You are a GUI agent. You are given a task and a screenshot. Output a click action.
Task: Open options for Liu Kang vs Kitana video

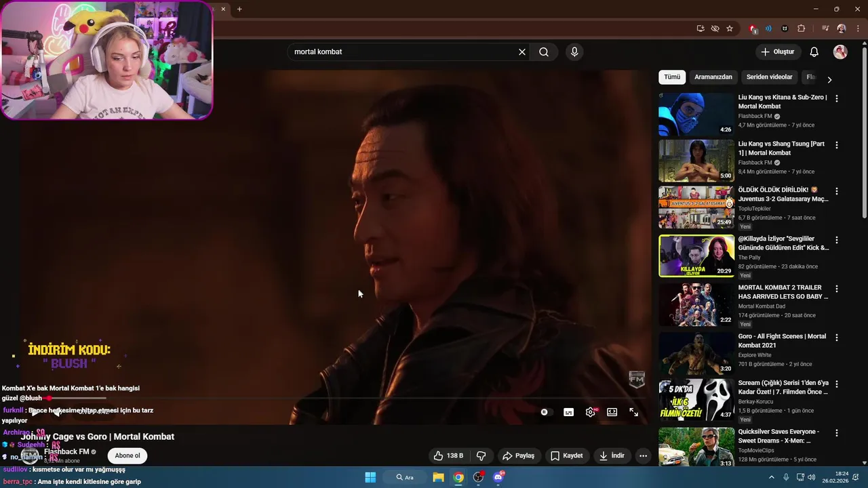pos(836,98)
